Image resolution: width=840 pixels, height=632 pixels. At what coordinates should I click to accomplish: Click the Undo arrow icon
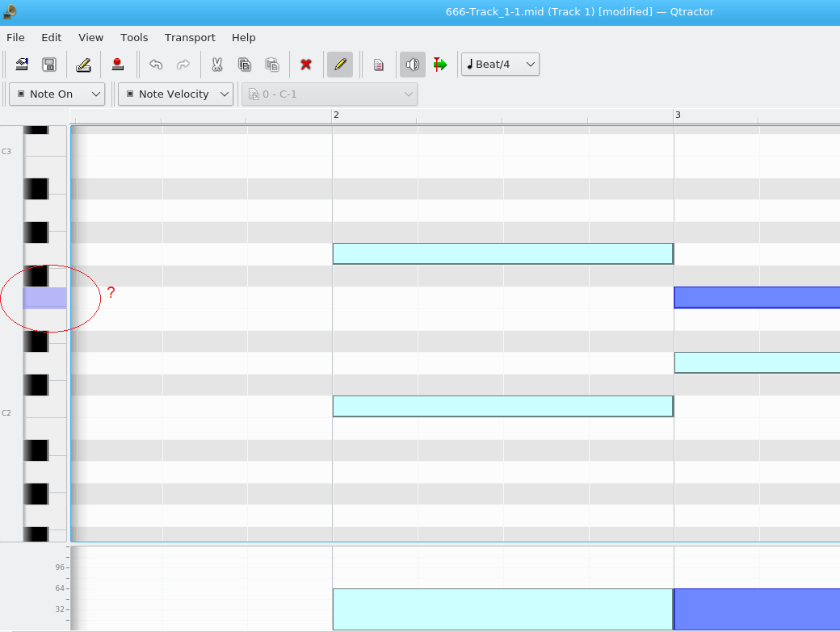click(x=155, y=65)
